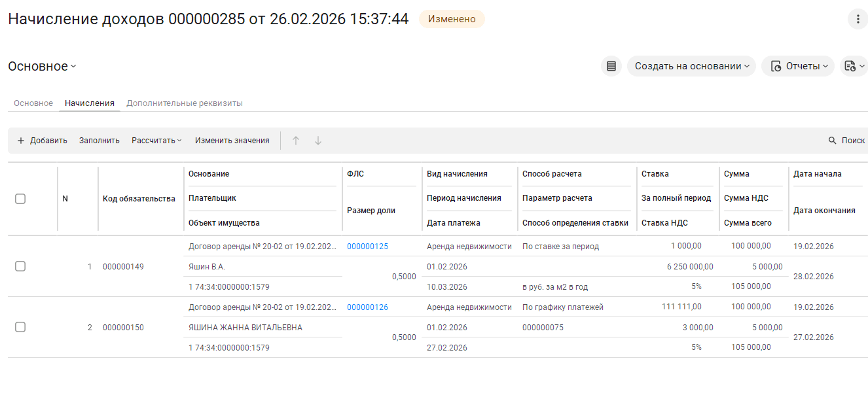Click По ставке за период cell

560,247
